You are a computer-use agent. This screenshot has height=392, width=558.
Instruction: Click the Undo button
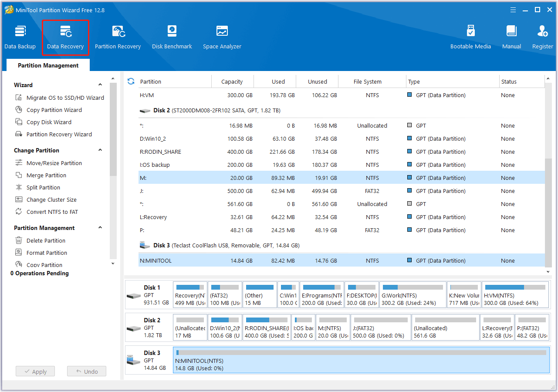87,372
